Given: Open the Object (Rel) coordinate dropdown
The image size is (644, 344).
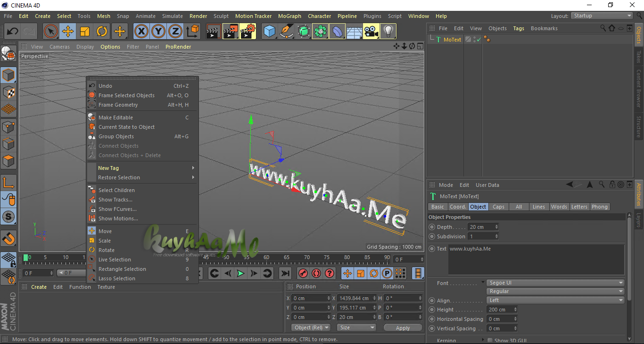Looking at the screenshot, I should point(311,327).
